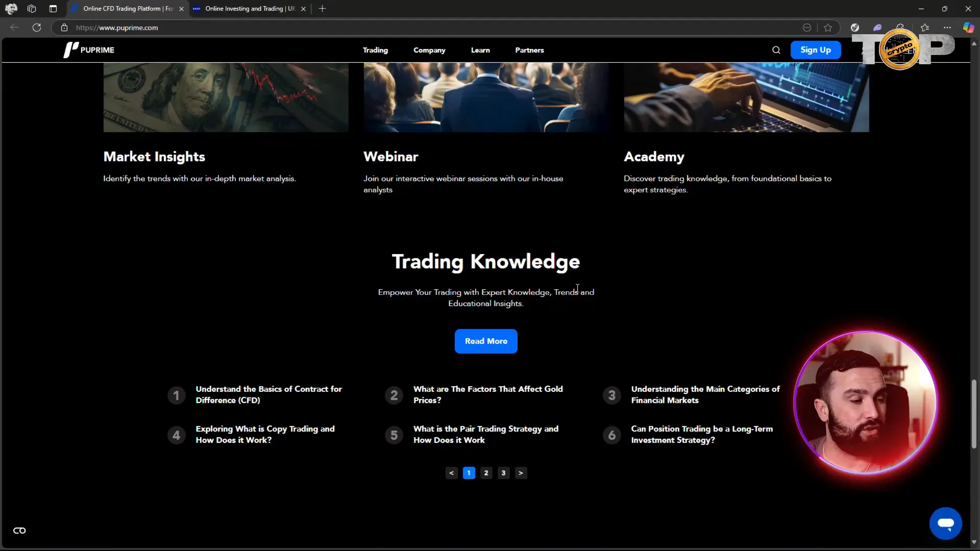Switch to Online Investing and Trading tab

click(x=250, y=9)
